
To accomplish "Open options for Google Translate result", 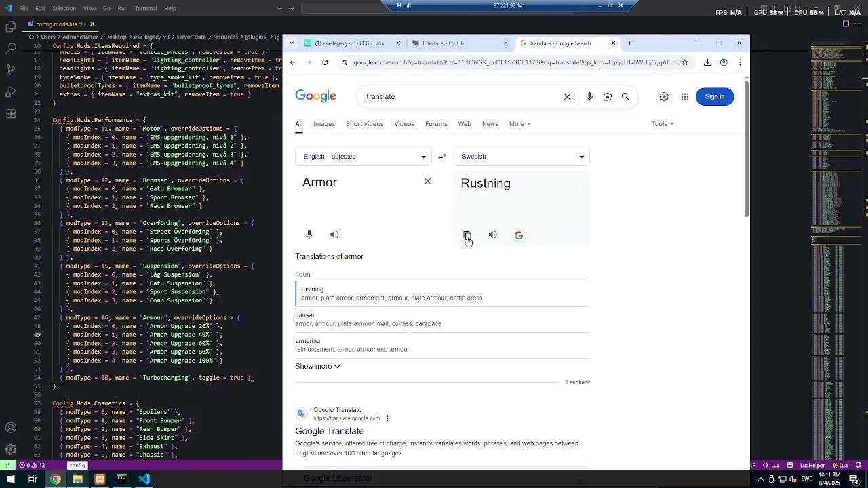I will click(387, 418).
